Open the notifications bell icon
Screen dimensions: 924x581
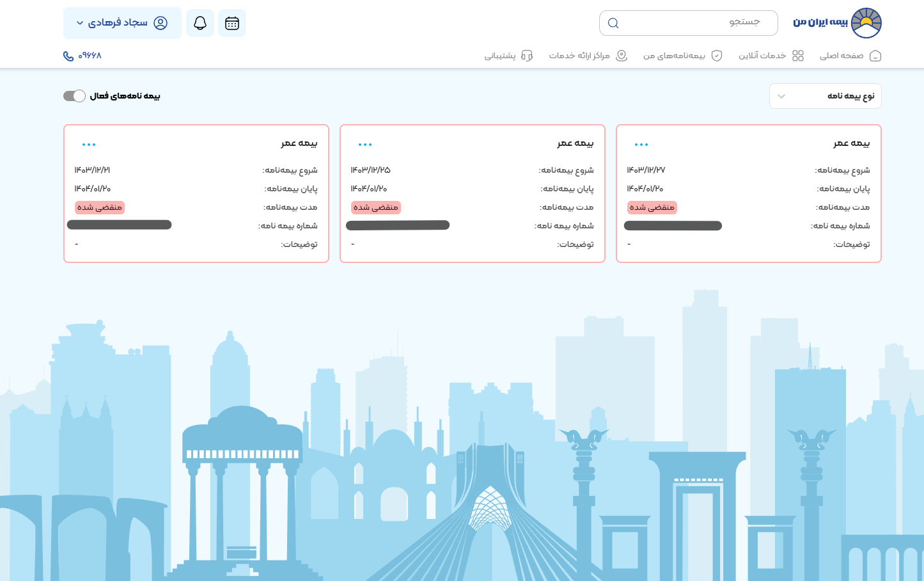[200, 22]
